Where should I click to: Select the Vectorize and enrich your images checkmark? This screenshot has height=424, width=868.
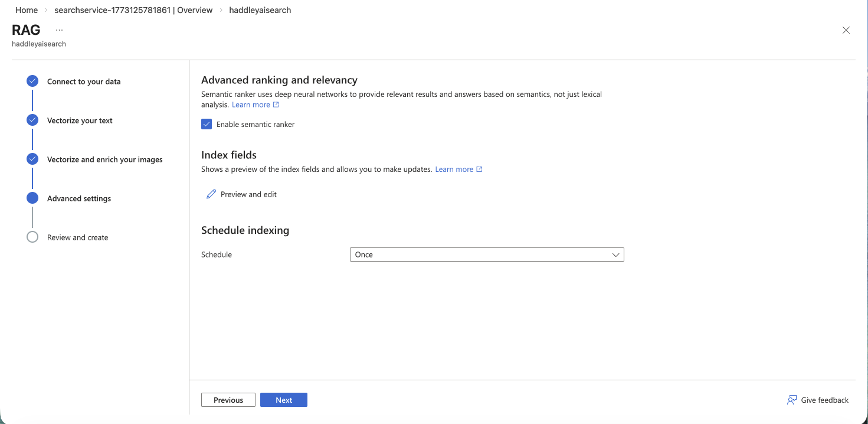[x=32, y=158]
